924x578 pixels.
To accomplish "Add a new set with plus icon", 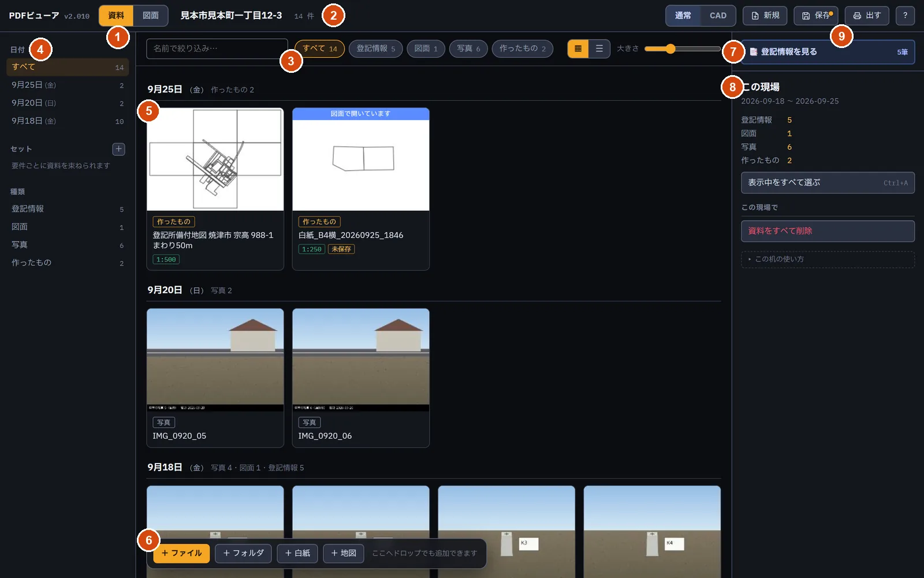I will pyautogui.click(x=118, y=149).
